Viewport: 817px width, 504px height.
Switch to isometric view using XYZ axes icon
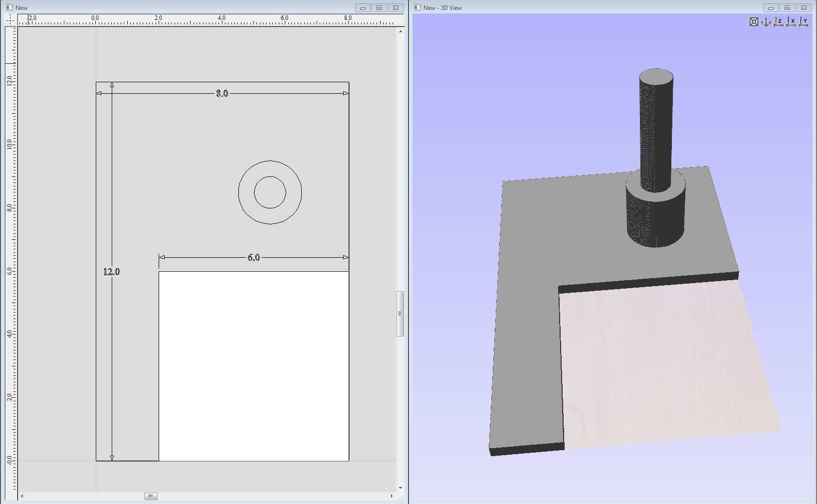(766, 21)
